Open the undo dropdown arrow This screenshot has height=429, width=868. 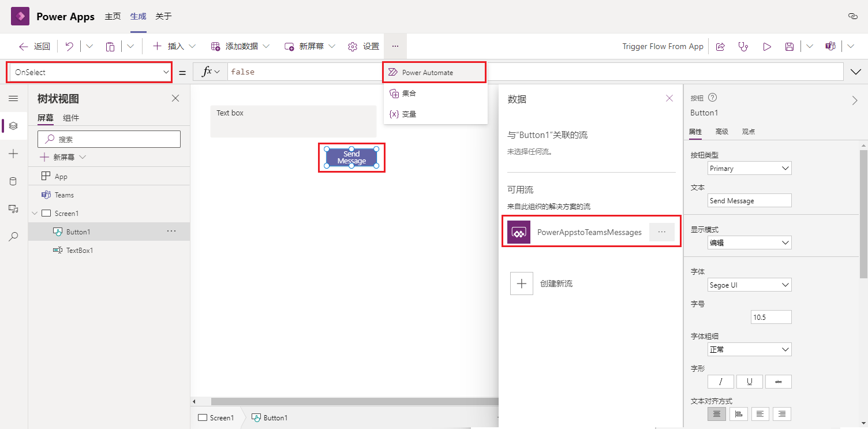pyautogui.click(x=89, y=46)
